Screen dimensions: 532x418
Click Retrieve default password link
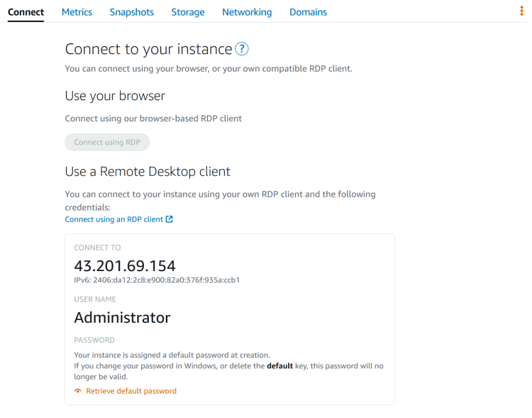131,391
